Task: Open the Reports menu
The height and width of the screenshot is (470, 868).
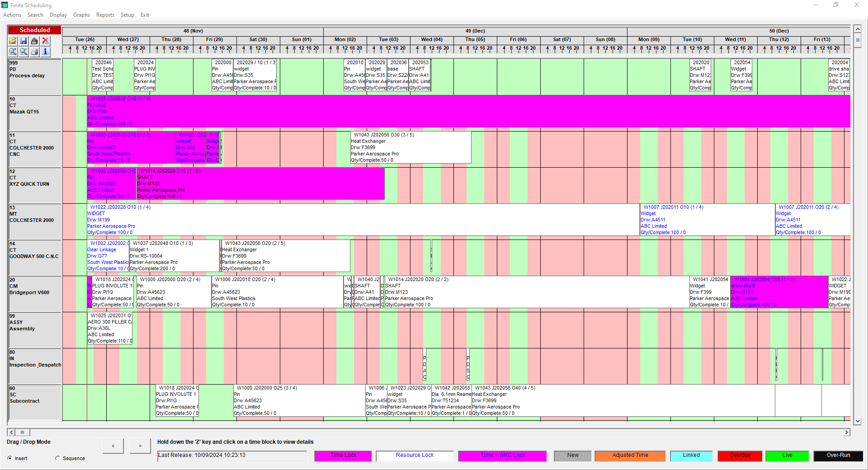Action: coord(105,15)
